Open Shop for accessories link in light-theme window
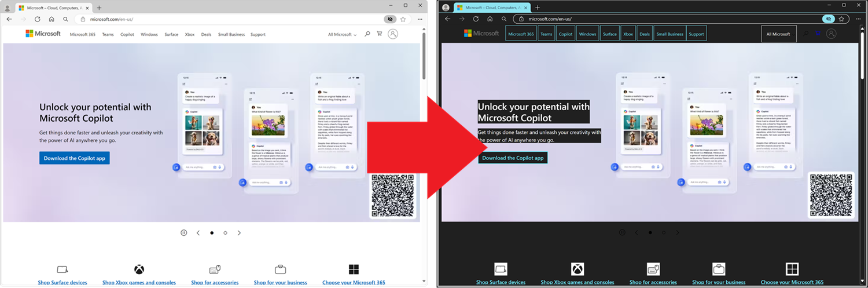868x288 pixels. pos(215,282)
